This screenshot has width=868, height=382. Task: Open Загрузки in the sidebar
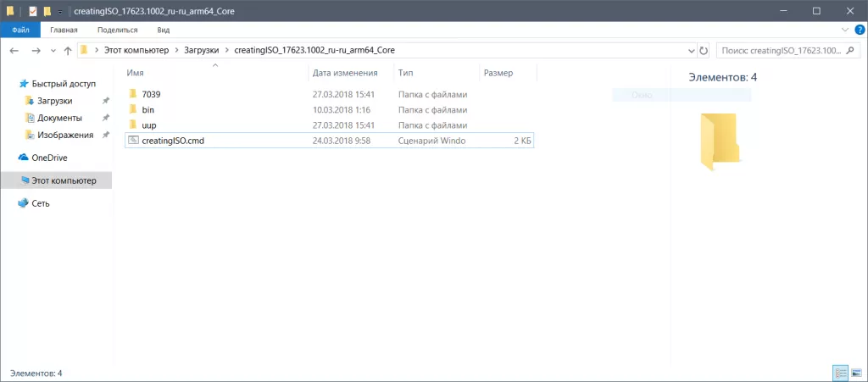[54, 101]
